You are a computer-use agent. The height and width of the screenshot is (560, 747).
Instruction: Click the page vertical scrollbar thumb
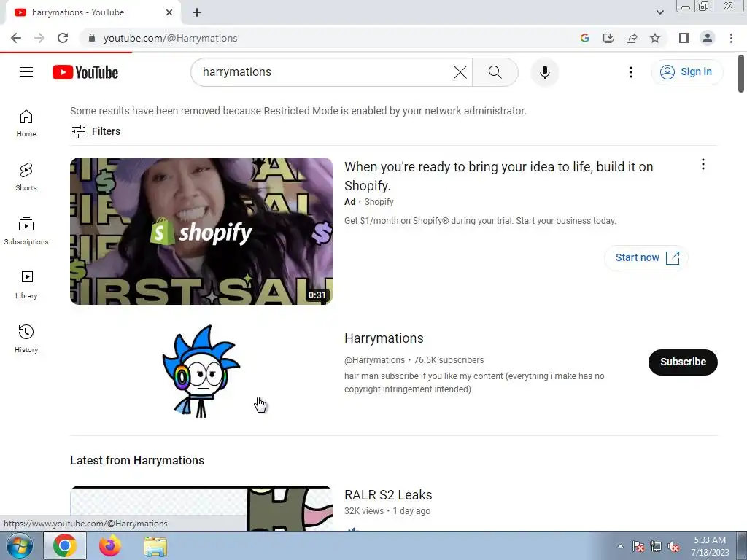[741, 74]
